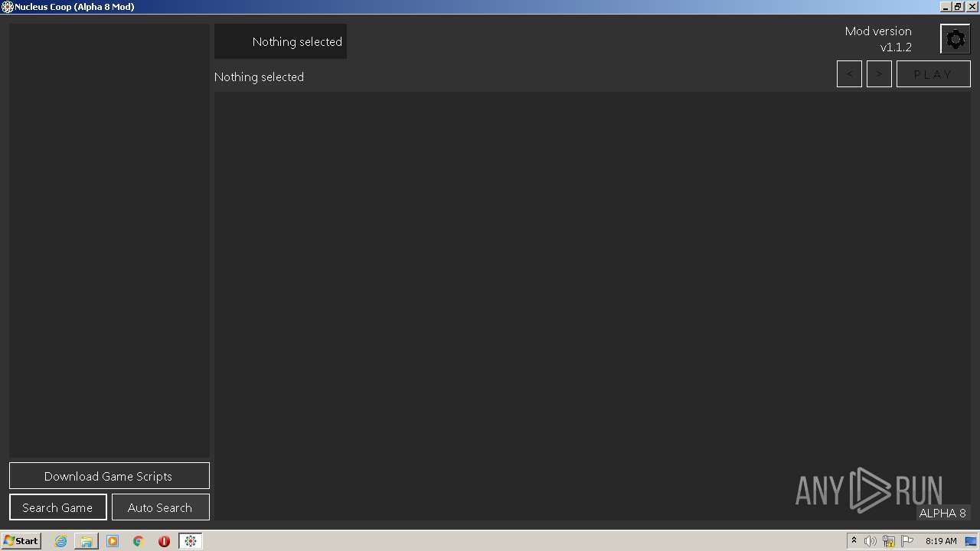Select the Nucleus Coop taskbar icon
Image resolution: width=980 pixels, height=551 pixels.
pos(190,541)
